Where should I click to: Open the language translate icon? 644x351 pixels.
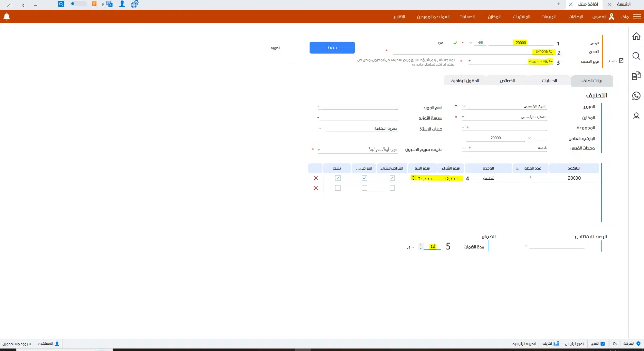[x=109, y=4]
